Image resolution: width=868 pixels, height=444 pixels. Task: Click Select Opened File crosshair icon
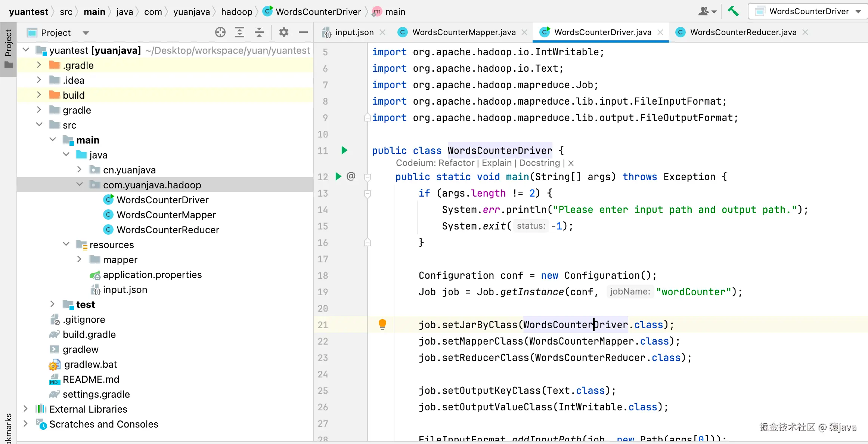pyautogui.click(x=220, y=33)
